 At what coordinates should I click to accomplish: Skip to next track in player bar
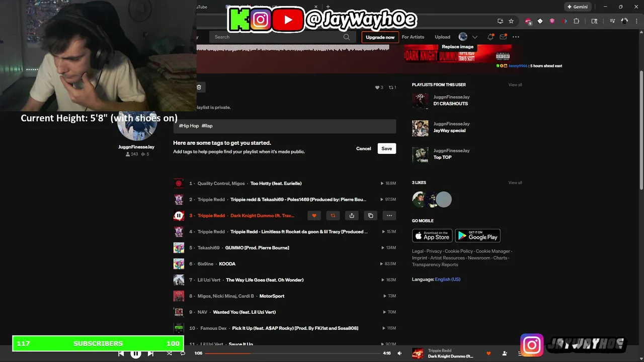coord(150,353)
